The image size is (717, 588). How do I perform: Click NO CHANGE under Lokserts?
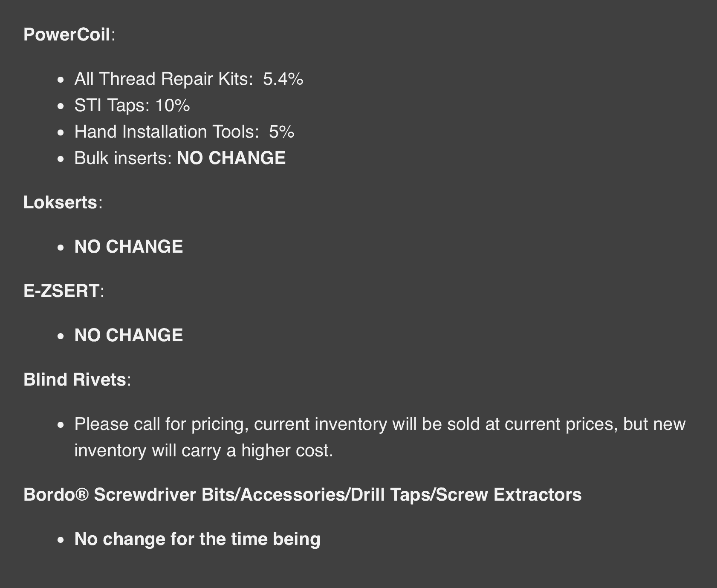[x=129, y=247]
